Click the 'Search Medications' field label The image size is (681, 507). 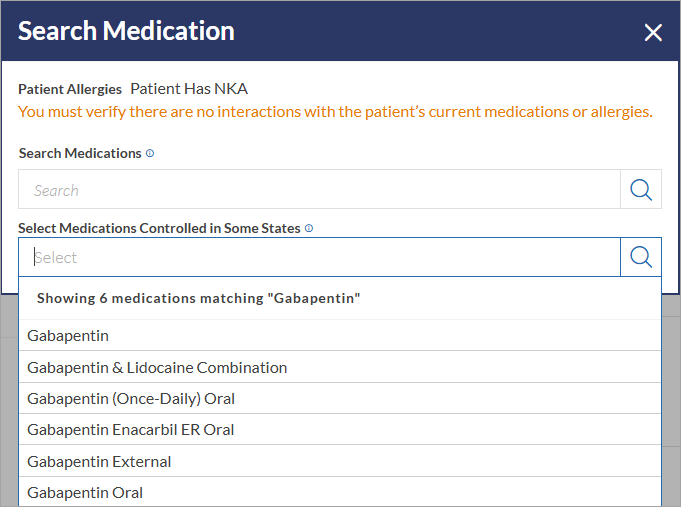(80, 153)
